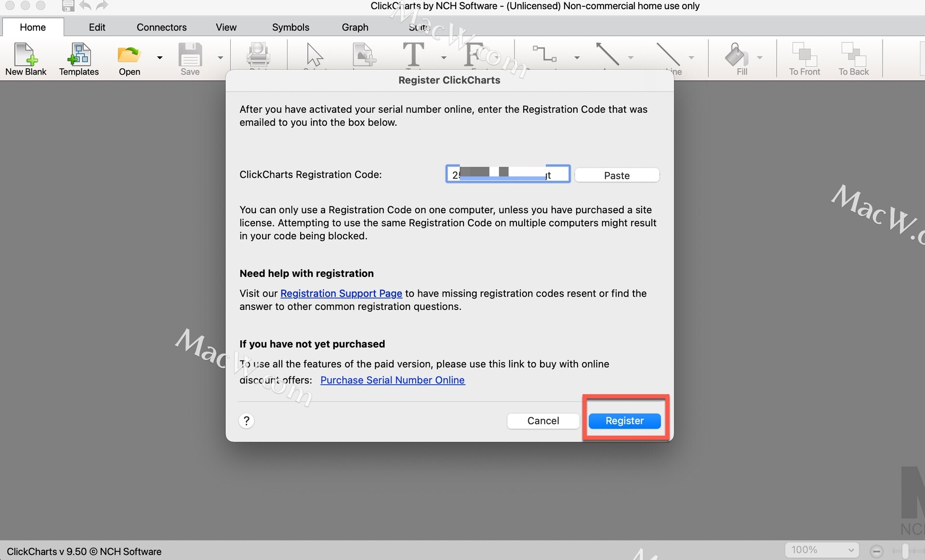The image size is (925, 560).
Task: Click the Cancel button
Action: click(543, 421)
